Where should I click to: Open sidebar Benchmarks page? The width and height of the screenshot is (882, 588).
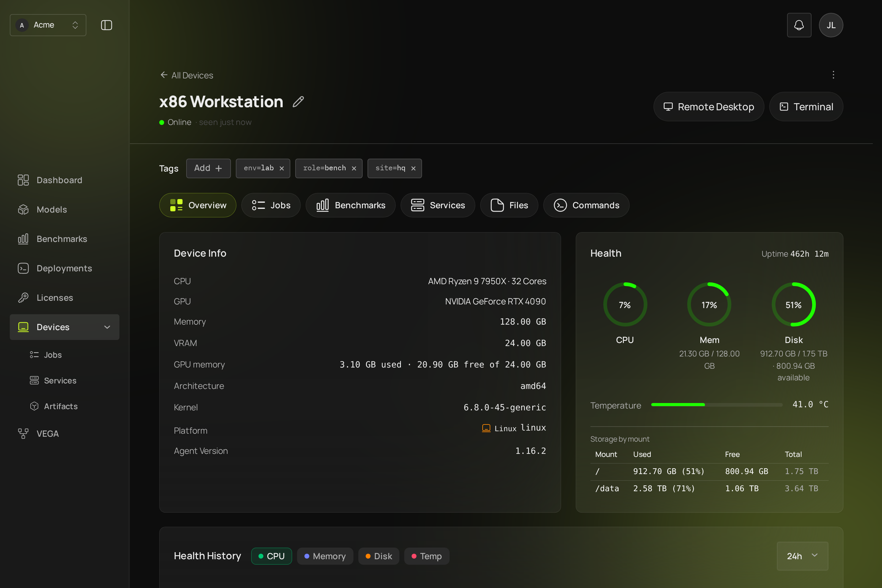(65, 239)
